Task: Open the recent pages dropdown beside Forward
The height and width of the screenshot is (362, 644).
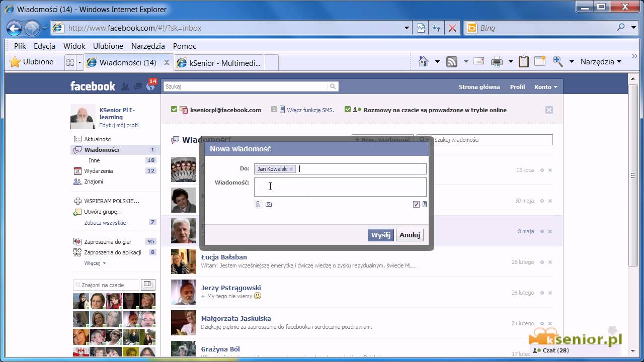Action: 44,28
